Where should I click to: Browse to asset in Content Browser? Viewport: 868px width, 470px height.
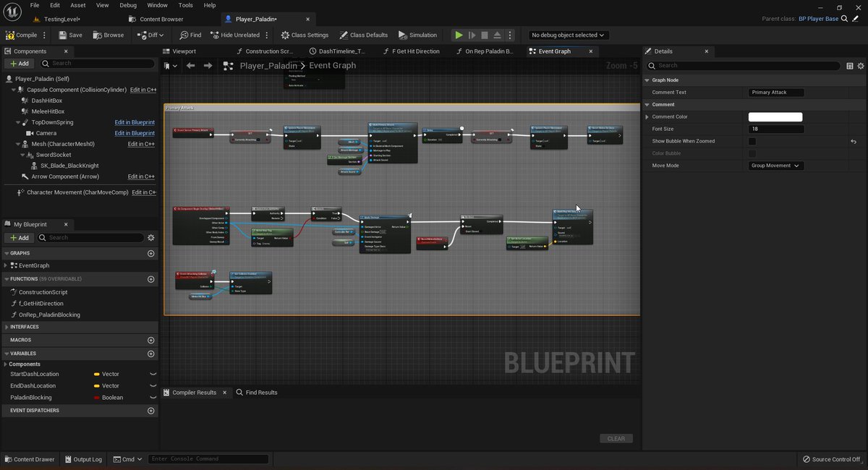[108, 35]
